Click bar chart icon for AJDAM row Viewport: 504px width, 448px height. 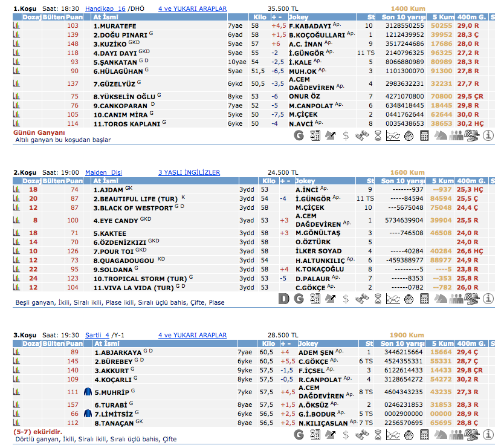click(x=16, y=189)
